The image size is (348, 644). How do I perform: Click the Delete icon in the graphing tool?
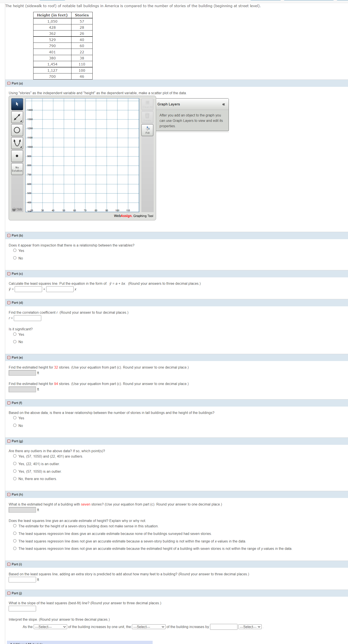147,117
